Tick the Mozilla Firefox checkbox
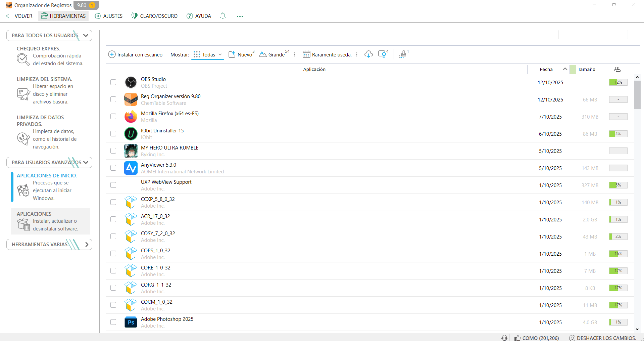The image size is (644, 341). click(113, 117)
